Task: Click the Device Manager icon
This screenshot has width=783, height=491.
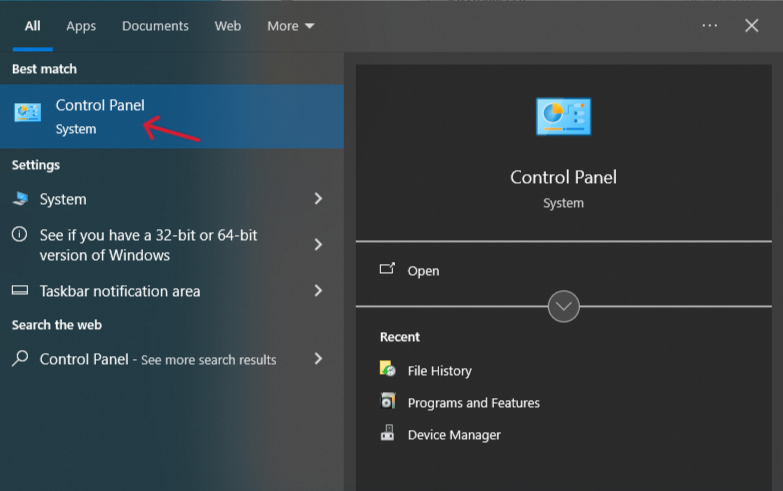Action: pyautogui.click(x=388, y=433)
